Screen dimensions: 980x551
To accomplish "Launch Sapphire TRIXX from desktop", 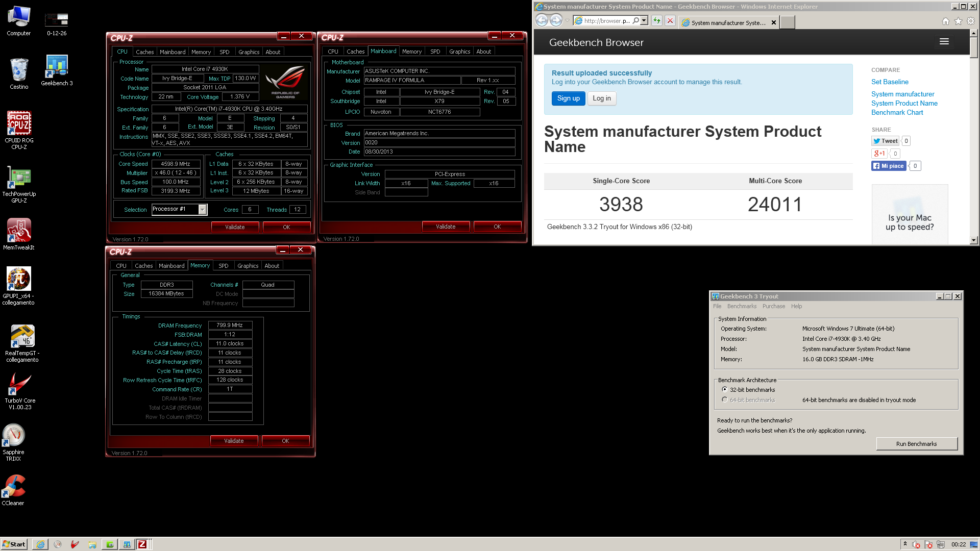I will 13,443.
